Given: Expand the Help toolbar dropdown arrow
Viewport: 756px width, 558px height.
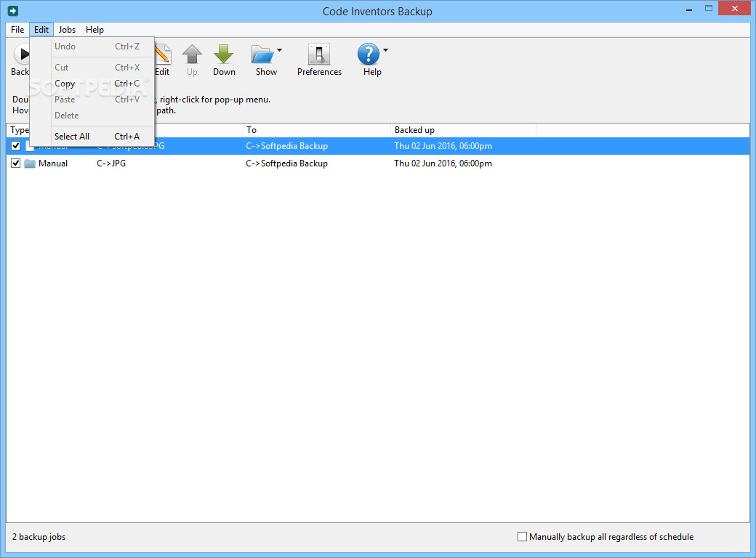Looking at the screenshot, I should (385, 50).
